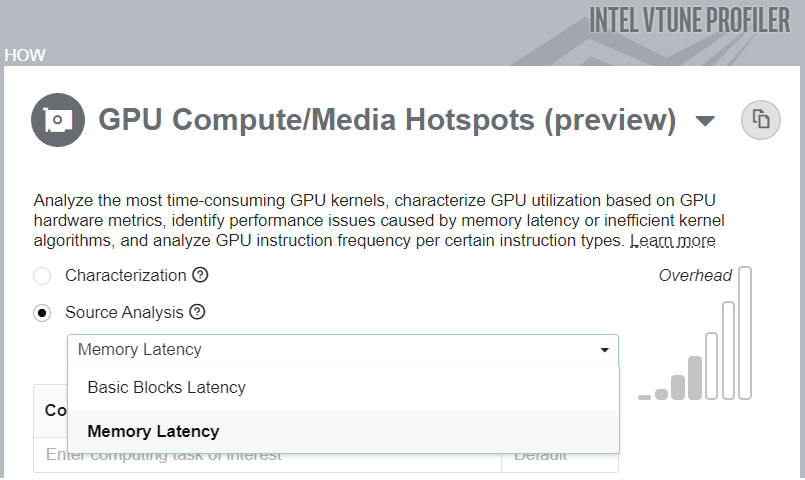Image resolution: width=805 pixels, height=480 pixels.
Task: Click the caret arrow in latency dropdown
Action: click(605, 350)
